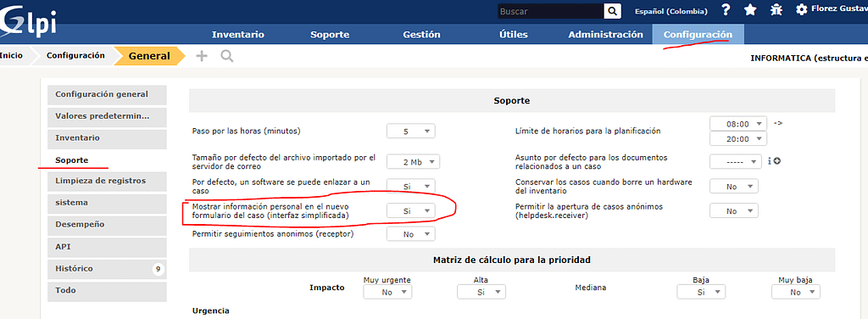Open the Administración menu
This screenshot has height=319, width=868.
pyautogui.click(x=605, y=34)
